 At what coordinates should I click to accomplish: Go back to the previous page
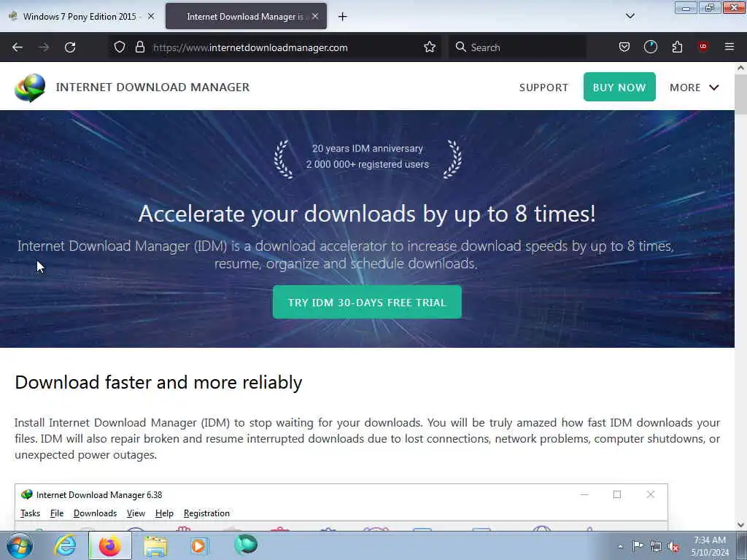click(18, 47)
